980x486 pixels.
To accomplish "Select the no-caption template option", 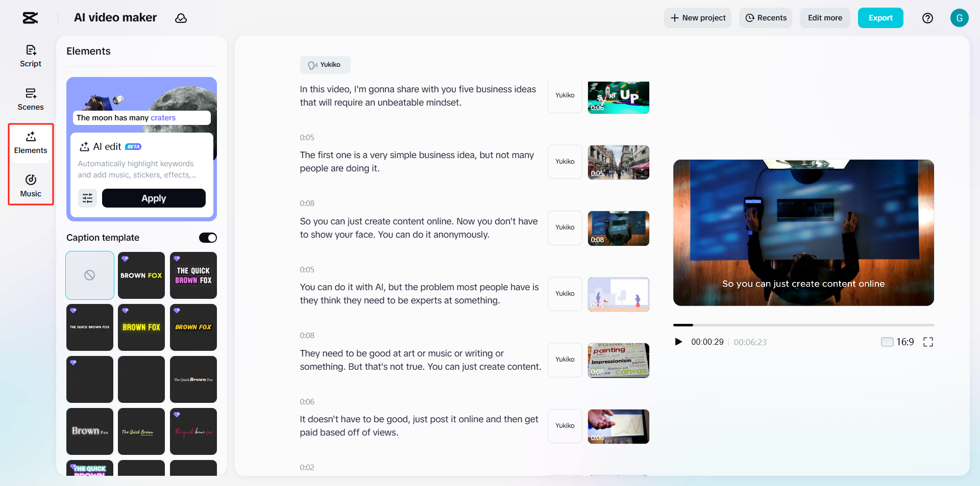I will [90, 275].
